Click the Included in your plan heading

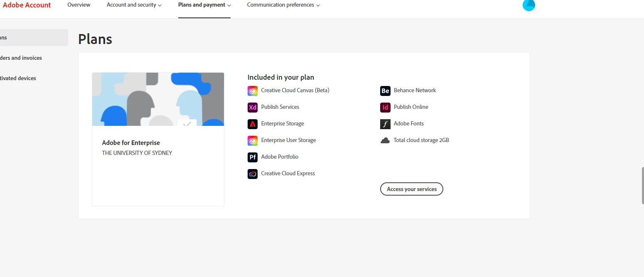(281, 77)
